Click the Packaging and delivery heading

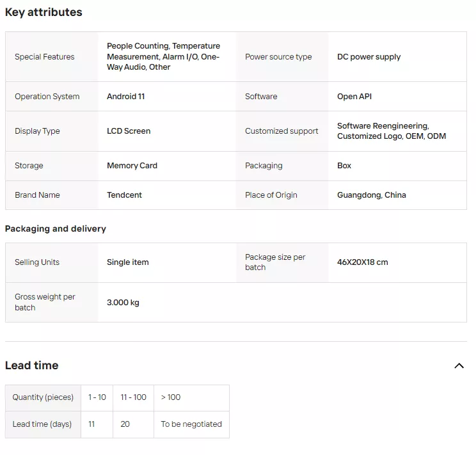click(56, 228)
